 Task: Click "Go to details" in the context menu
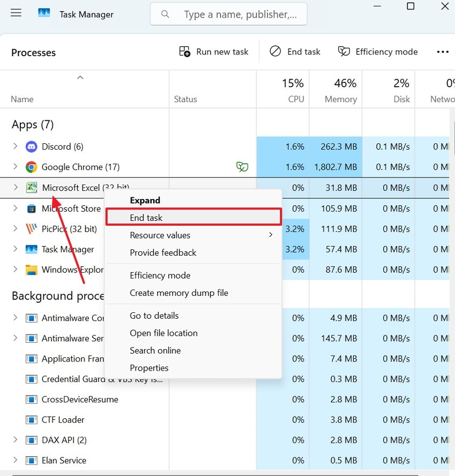(x=154, y=316)
